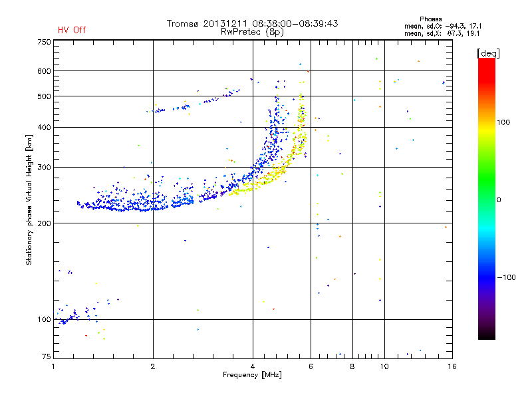Screen dimensions: 532x399
Task: Click the x-axis tick label '8'
Action: coord(352,366)
